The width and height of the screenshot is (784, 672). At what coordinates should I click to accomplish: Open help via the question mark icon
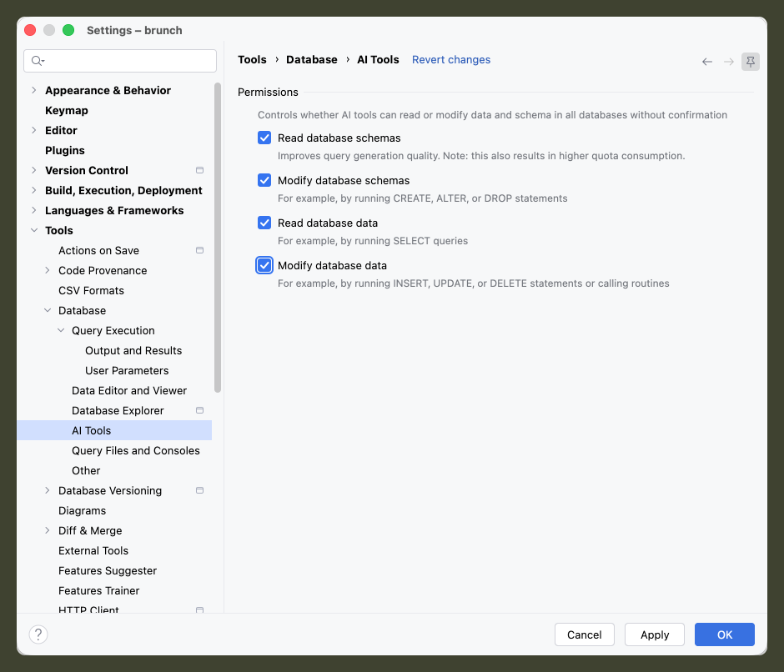click(x=38, y=634)
